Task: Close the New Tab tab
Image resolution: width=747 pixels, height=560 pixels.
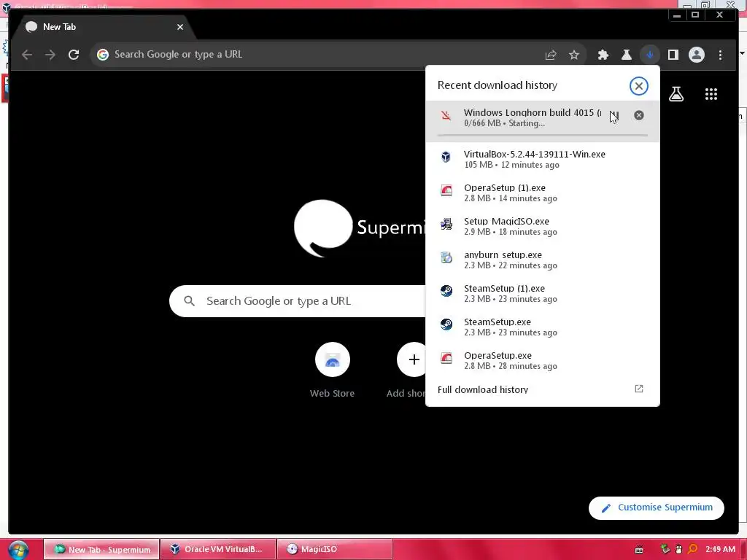Action: 180,27
